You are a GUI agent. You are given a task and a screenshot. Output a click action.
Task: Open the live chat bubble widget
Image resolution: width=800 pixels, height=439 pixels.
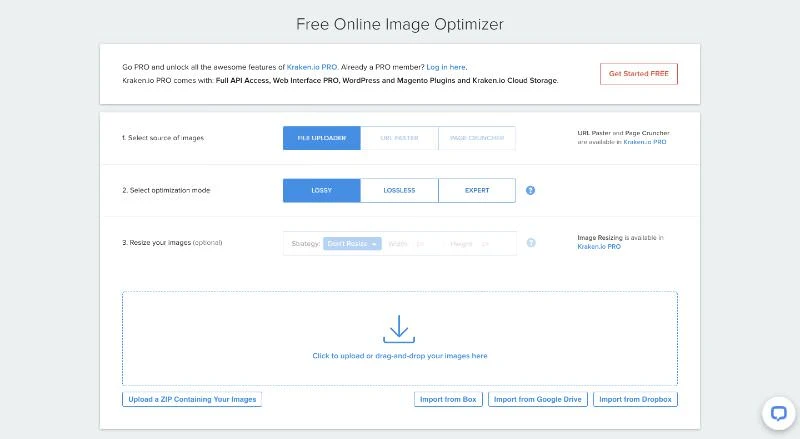pyautogui.click(x=777, y=412)
